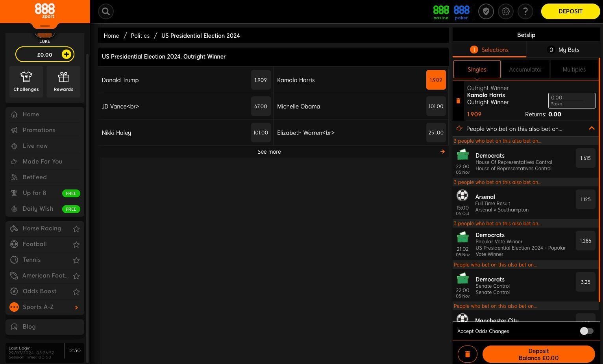Open the search magnifier icon
Image resolution: width=603 pixels, height=364 pixels.
[x=106, y=11]
